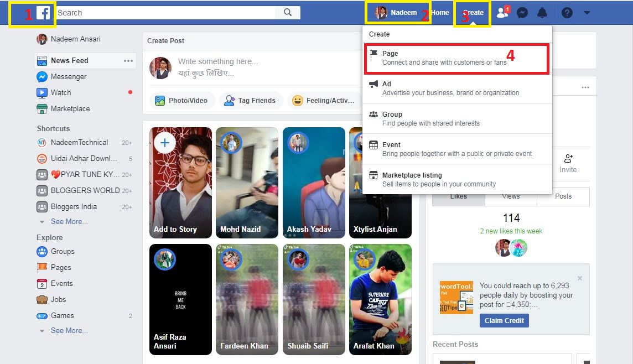The height and width of the screenshot is (364, 633).
Task: Open Shuaib Saifi story
Action: click(x=314, y=299)
